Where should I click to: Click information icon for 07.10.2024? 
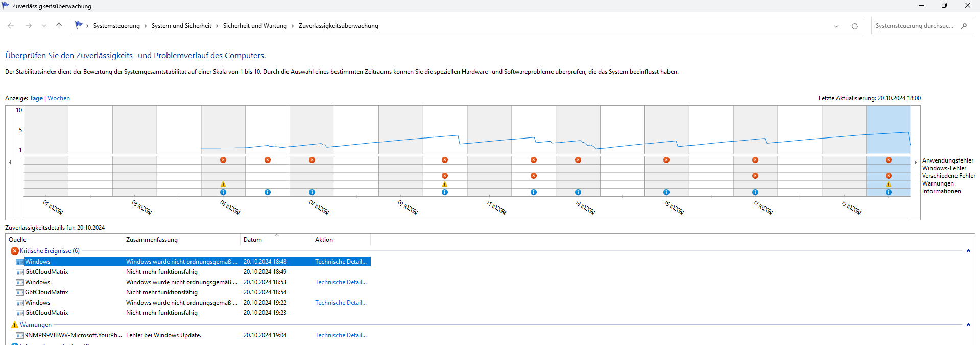point(312,192)
